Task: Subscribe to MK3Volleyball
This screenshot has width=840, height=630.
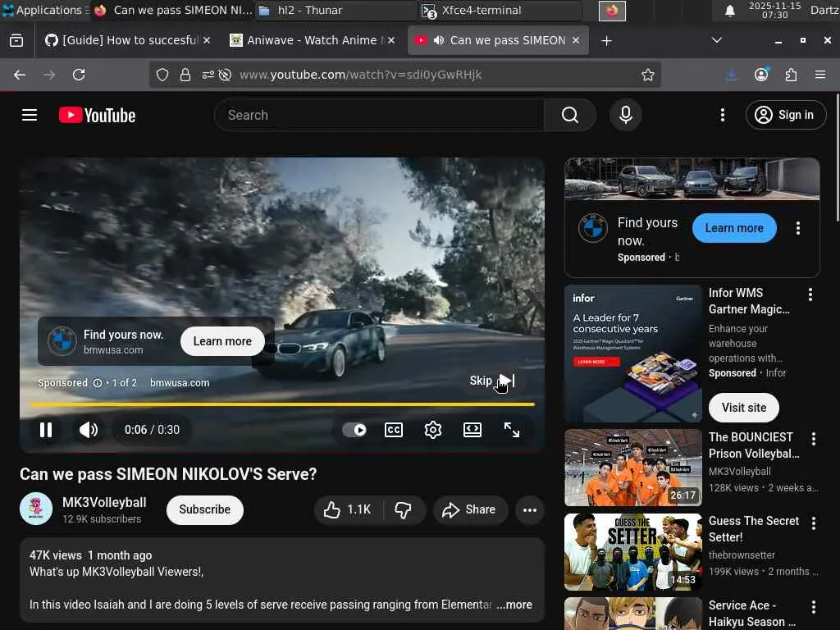Action: 204,509
